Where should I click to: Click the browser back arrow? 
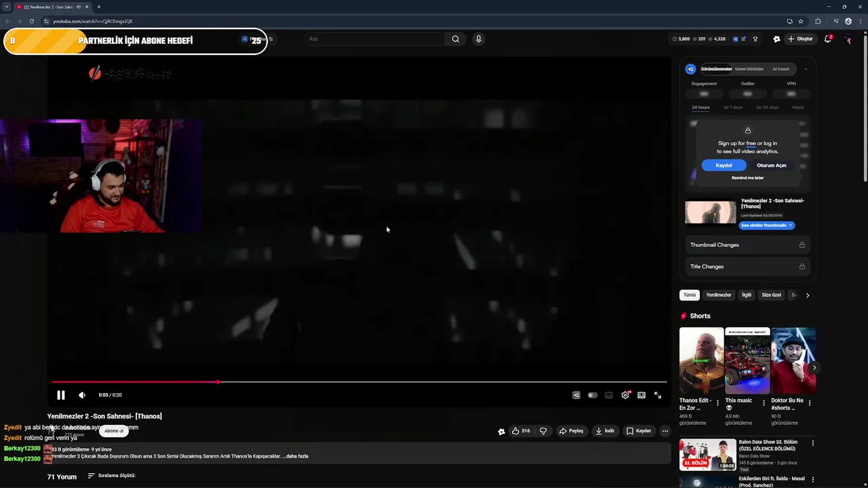coord(7,21)
